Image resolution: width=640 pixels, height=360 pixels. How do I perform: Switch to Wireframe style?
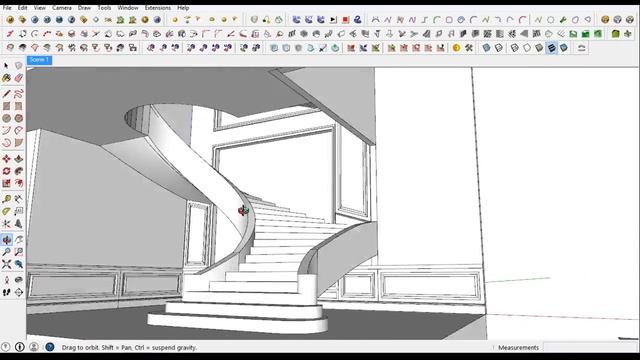515,48
